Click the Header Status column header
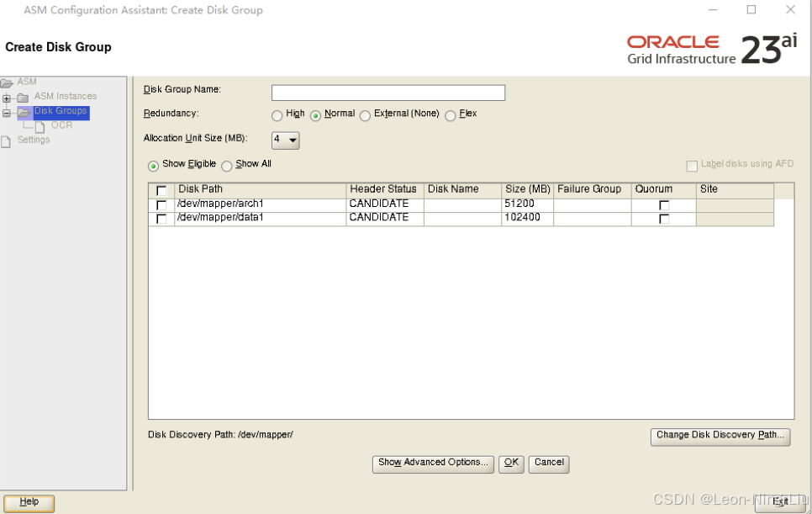Image resolution: width=812 pixels, height=514 pixels. 385,189
